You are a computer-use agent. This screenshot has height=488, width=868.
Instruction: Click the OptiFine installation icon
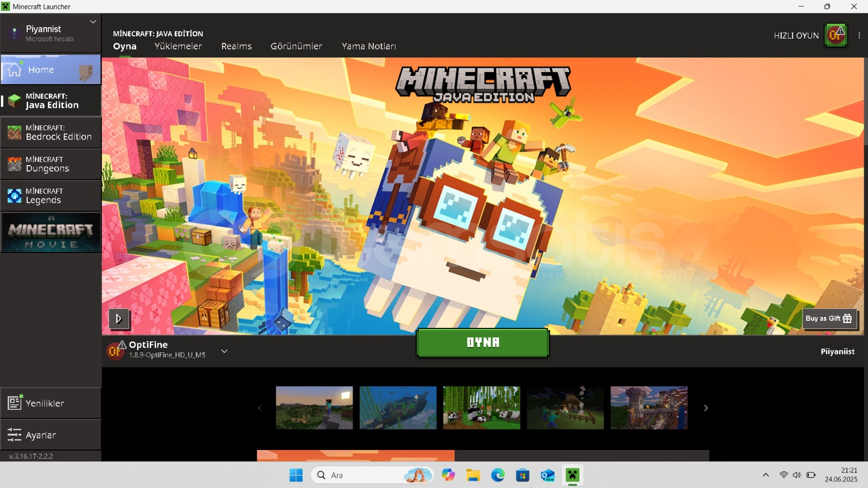[115, 351]
